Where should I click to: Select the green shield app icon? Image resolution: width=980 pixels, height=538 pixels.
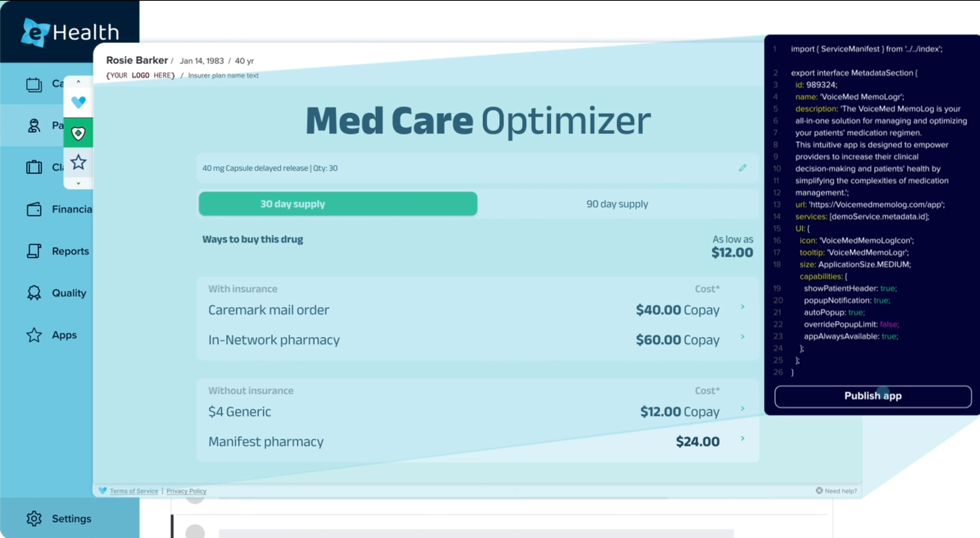tap(78, 133)
